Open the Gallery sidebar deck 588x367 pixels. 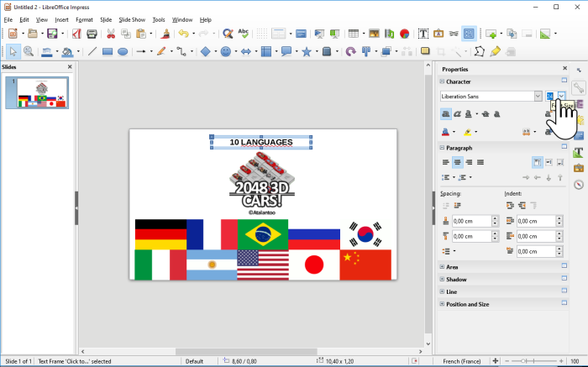579,168
